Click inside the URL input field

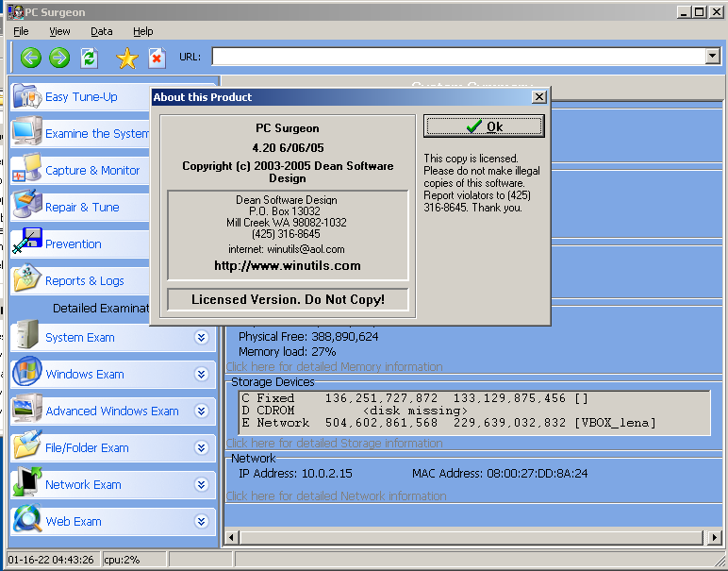[458, 57]
